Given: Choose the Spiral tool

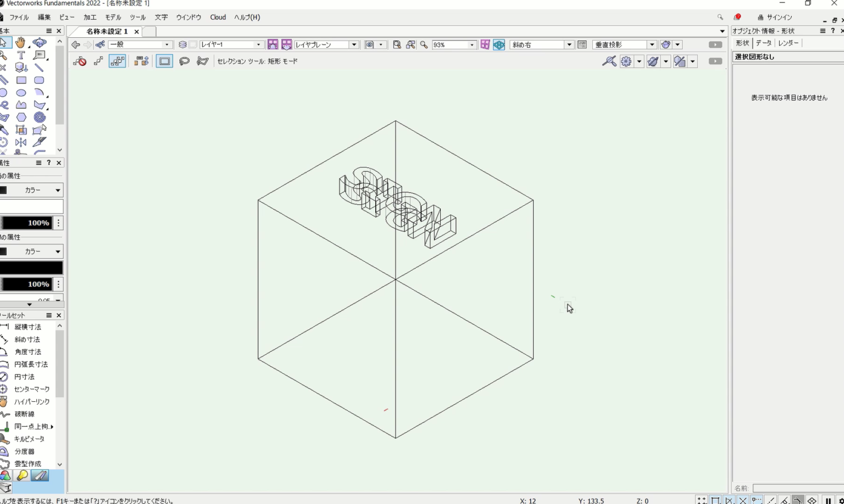Looking at the screenshot, I should pyautogui.click(x=39, y=117).
